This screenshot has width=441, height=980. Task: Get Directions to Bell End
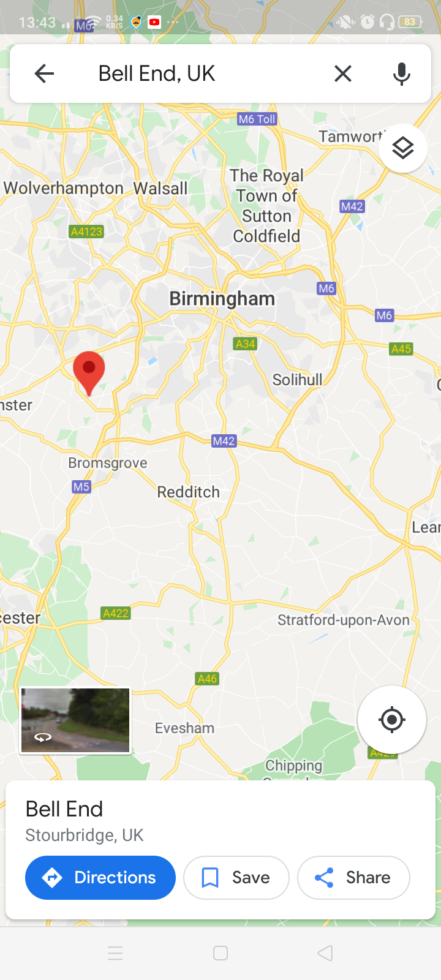[100, 878]
